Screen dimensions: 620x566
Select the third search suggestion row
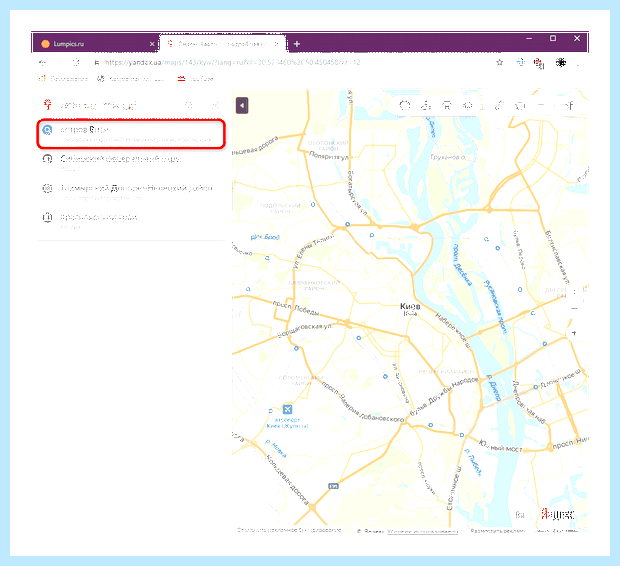[131, 192]
